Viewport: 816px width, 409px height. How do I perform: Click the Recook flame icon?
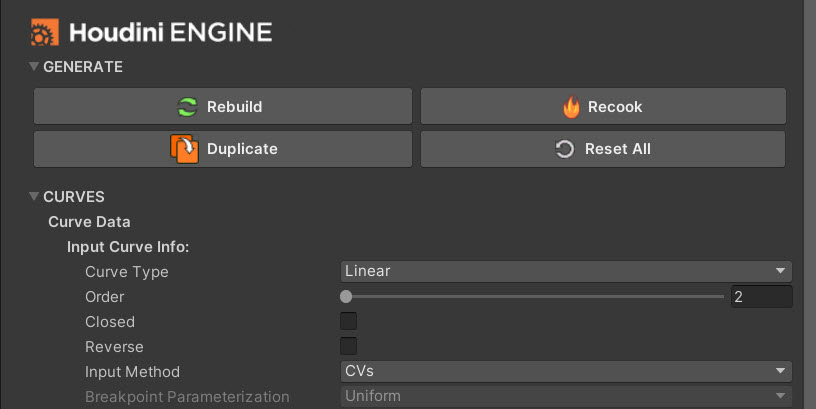(x=571, y=107)
